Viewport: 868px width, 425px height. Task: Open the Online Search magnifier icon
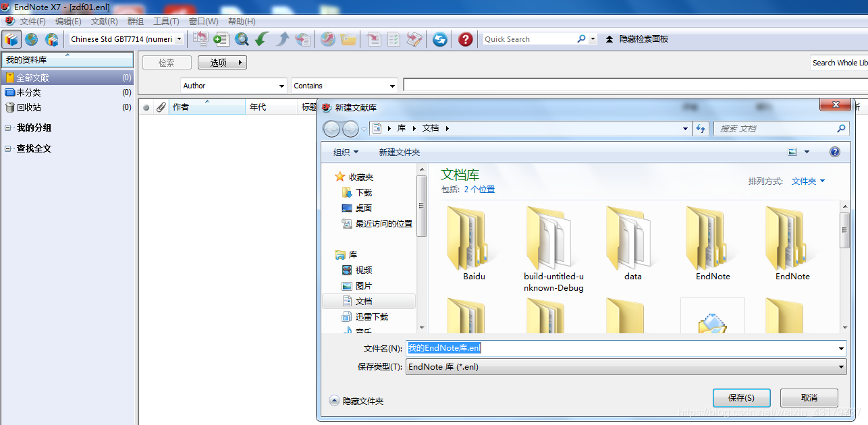[x=242, y=39]
